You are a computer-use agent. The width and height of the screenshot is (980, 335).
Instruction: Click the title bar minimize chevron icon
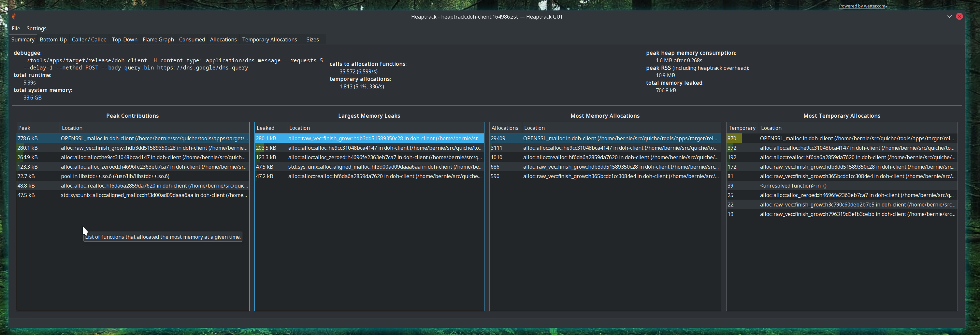point(949,16)
